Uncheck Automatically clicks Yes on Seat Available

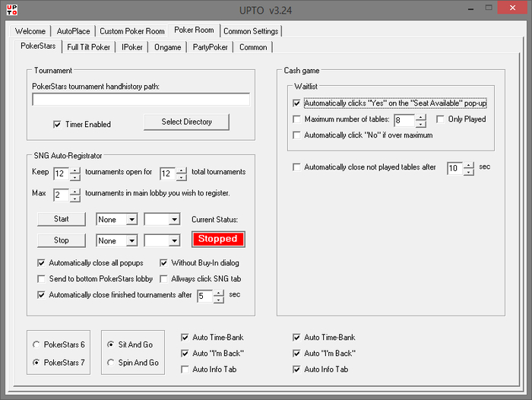tap(297, 103)
